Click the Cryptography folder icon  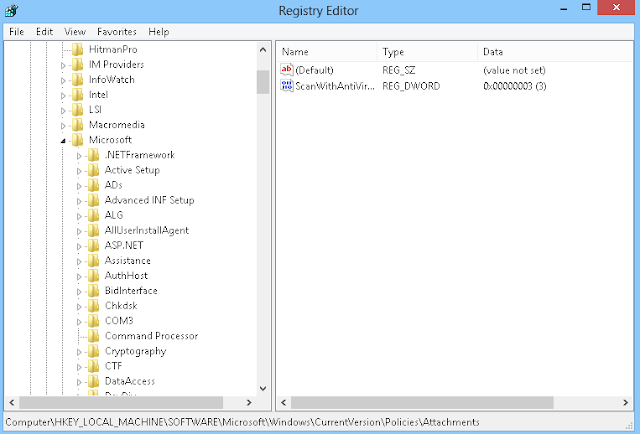tap(93, 351)
